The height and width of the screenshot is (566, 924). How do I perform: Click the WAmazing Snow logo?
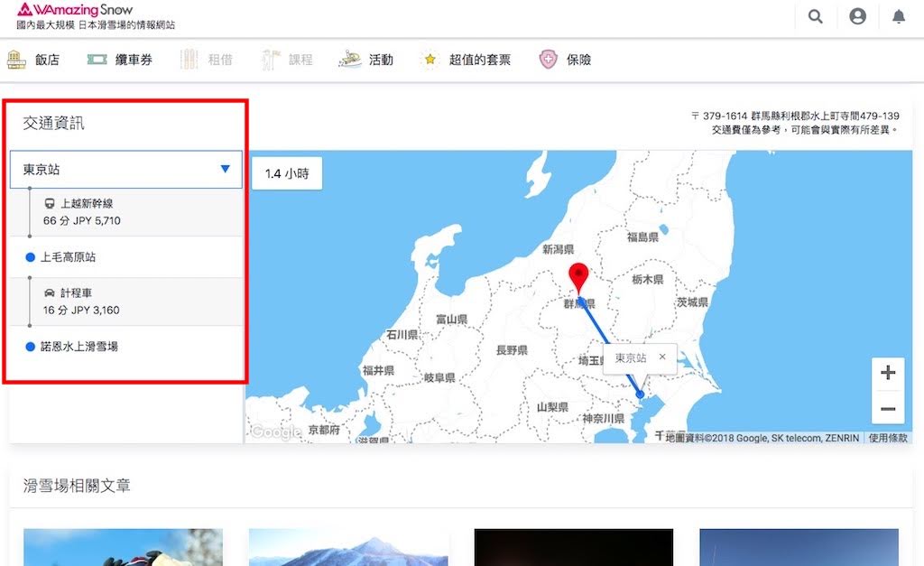click(75, 9)
